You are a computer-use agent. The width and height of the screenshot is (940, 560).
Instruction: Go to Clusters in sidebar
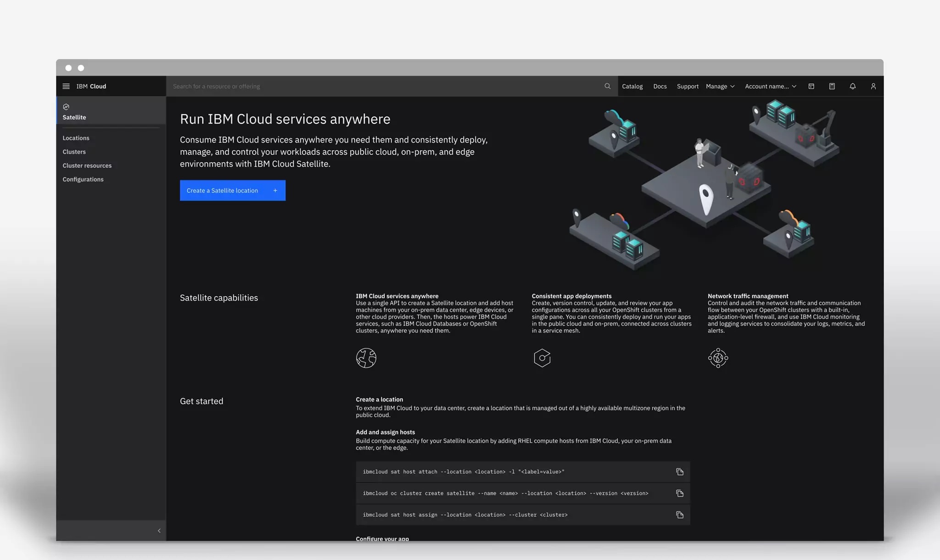[x=74, y=152]
